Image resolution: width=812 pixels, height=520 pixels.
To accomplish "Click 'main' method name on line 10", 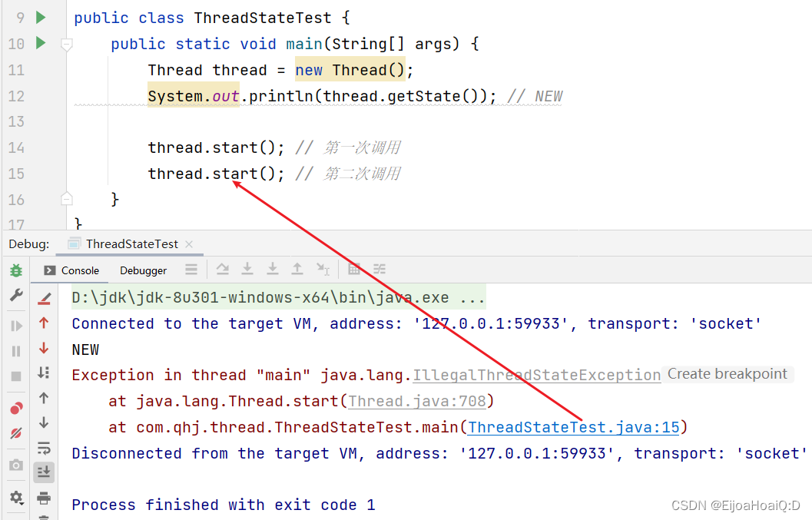I will coord(304,44).
